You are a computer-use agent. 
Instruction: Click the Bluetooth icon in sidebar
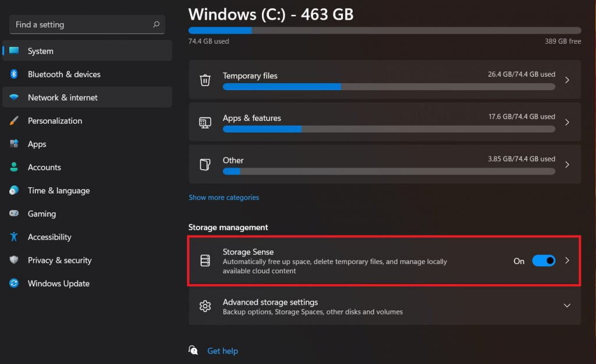tap(14, 74)
